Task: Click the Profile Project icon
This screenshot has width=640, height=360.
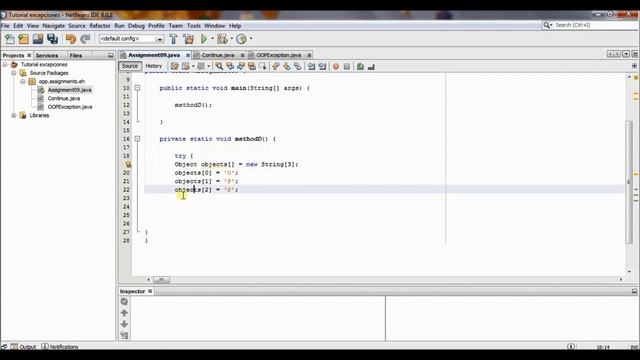Action: tap(242, 39)
